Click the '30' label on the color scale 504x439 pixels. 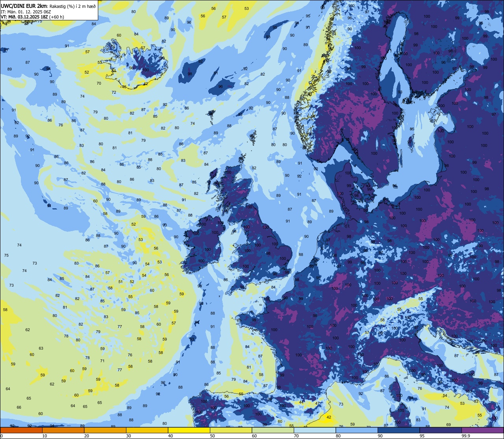(128, 436)
